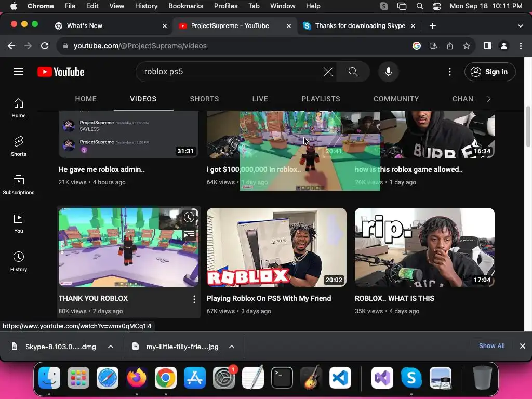Switch to the LIVE channel tab
Screen dimensions: 532x399
pos(260,99)
